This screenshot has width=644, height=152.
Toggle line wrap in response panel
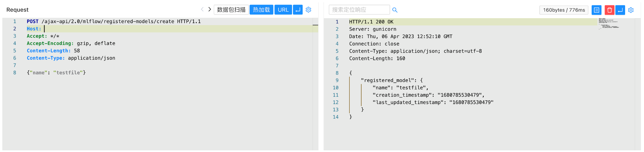[x=620, y=10]
